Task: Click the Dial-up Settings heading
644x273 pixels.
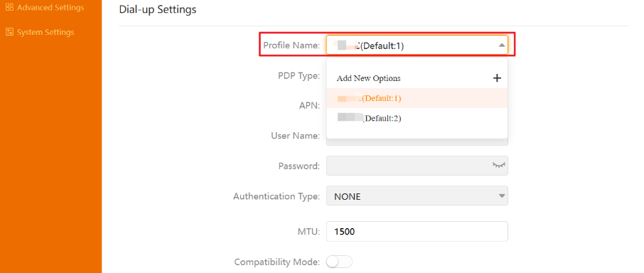Action: [x=158, y=9]
